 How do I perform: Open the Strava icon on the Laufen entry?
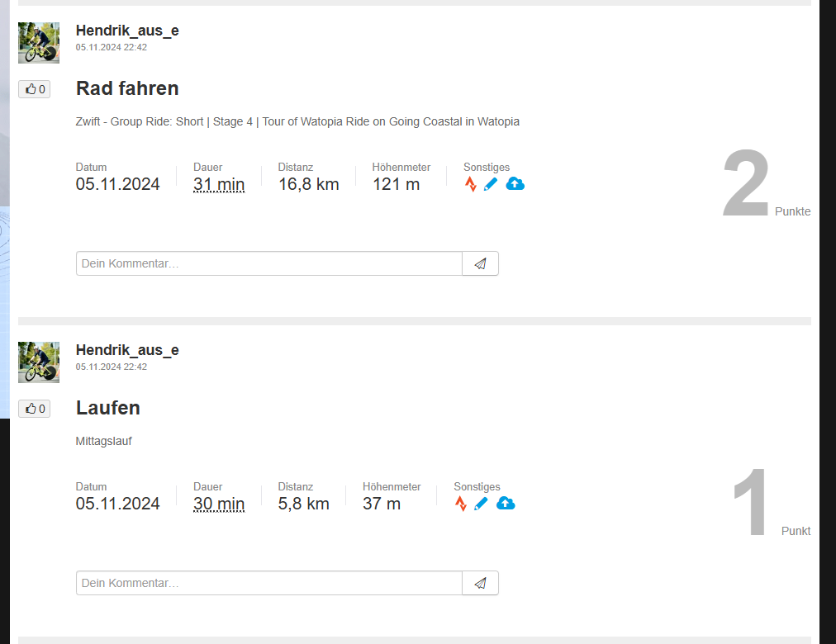coord(461,504)
